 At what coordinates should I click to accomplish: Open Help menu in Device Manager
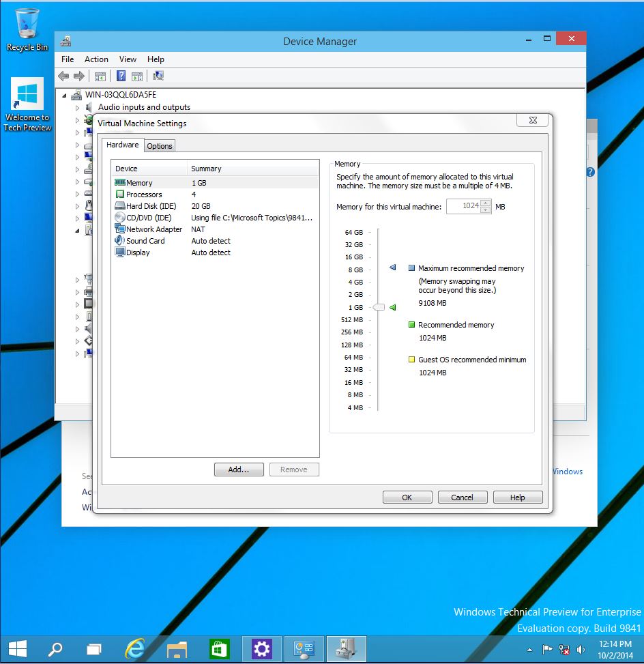[x=156, y=59]
